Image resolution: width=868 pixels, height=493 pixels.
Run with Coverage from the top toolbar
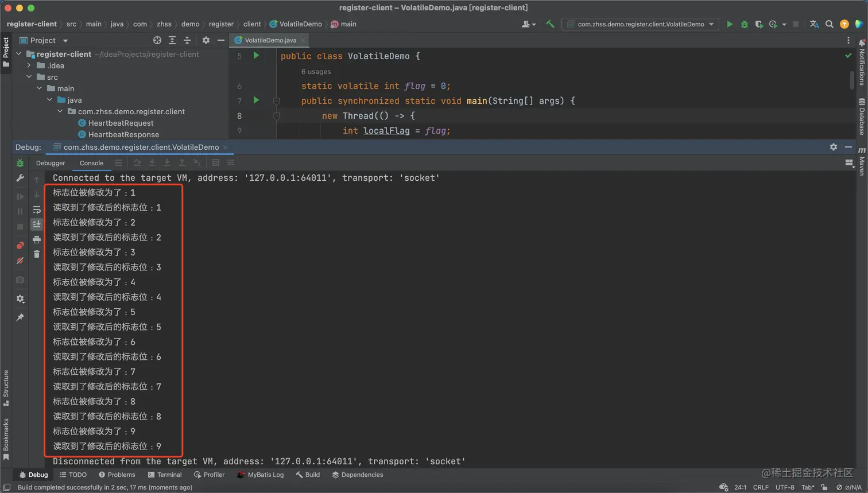pyautogui.click(x=759, y=24)
